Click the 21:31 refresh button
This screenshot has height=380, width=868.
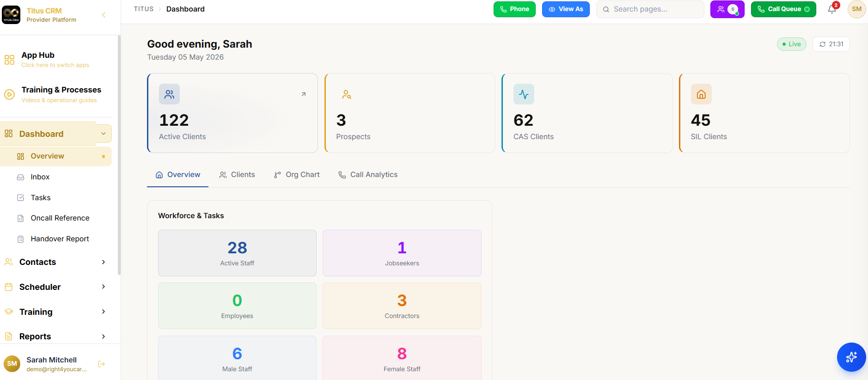831,44
